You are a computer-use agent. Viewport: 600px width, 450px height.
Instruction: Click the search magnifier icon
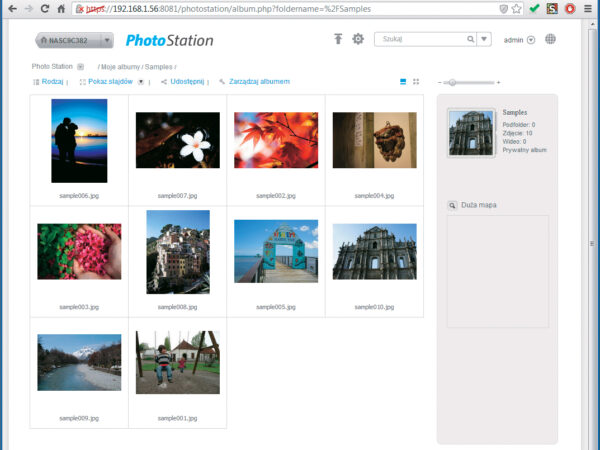coord(471,39)
